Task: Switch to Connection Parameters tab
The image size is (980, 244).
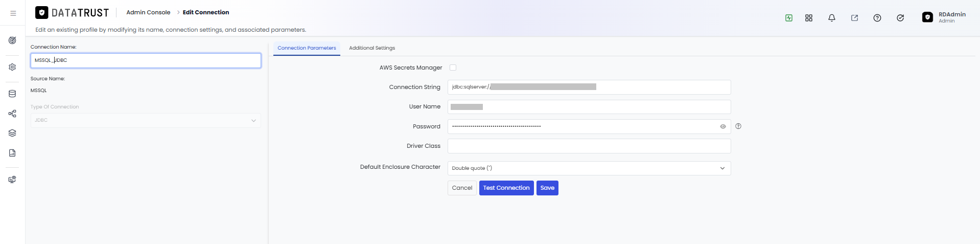Action: (307, 48)
